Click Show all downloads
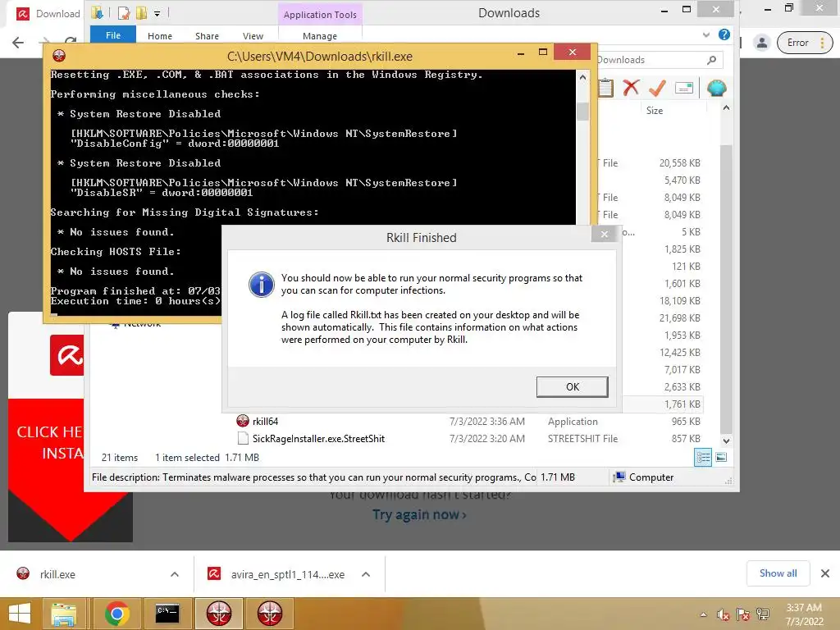 point(778,573)
